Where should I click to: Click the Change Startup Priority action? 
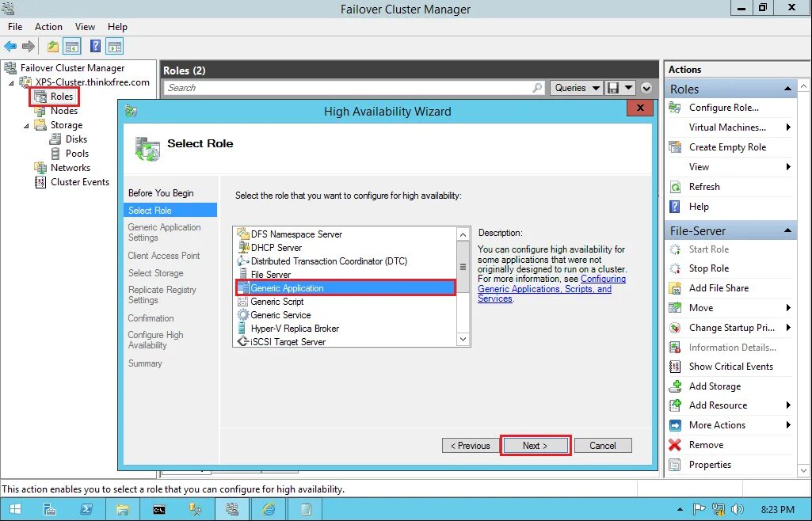731,328
